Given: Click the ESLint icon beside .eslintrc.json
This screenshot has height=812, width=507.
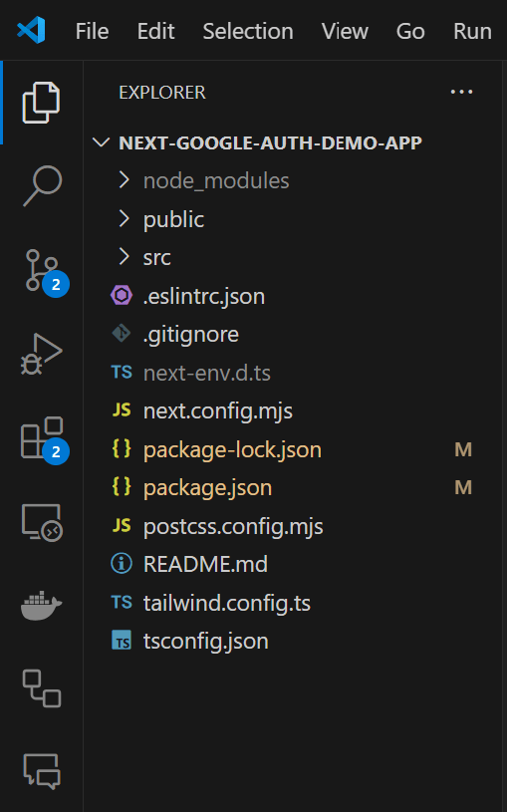Looking at the screenshot, I should pyautogui.click(x=122, y=296).
